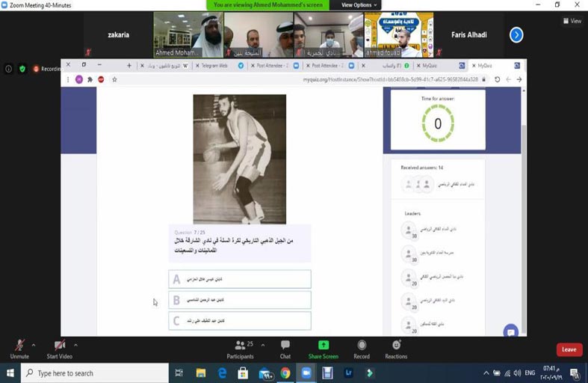The height and width of the screenshot is (383, 588).
Task: Open the meeting info icon
Action: click(9, 69)
